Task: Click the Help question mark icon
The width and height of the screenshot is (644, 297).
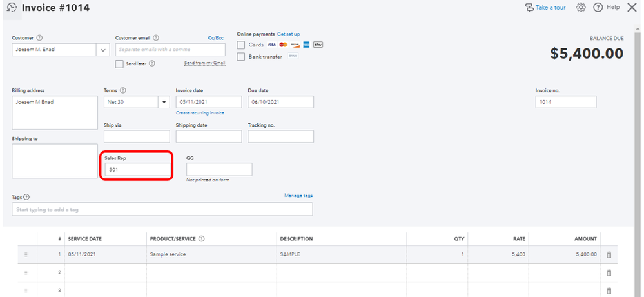Action: (598, 8)
